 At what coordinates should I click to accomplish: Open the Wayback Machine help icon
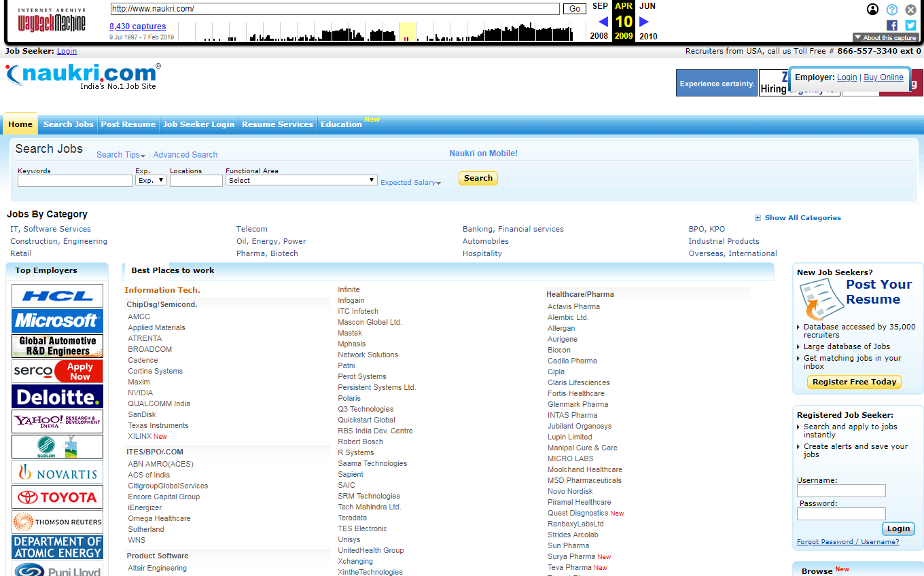click(892, 10)
